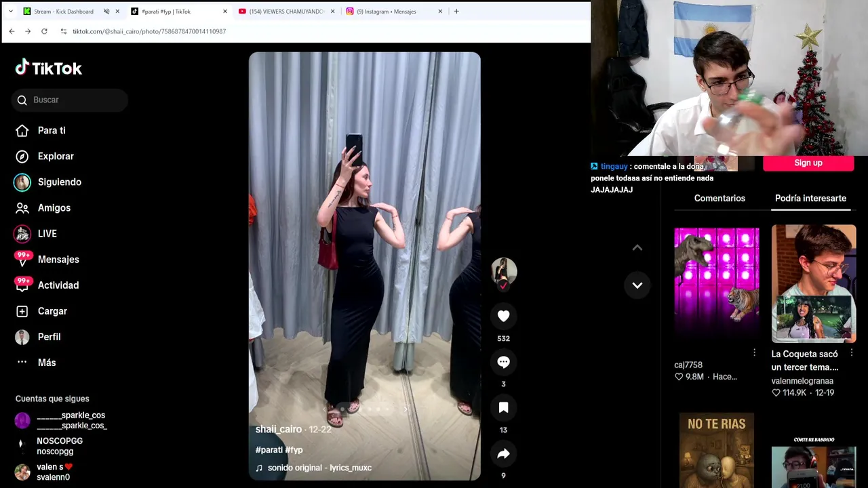Share the post with the arrow icon
Viewport: 868px width, 488px height.
click(x=503, y=454)
